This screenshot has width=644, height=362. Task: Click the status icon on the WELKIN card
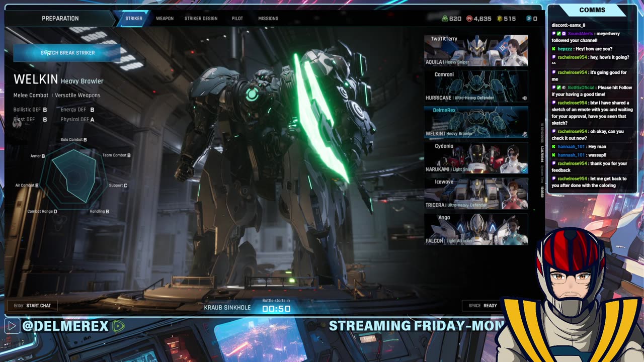(524, 134)
